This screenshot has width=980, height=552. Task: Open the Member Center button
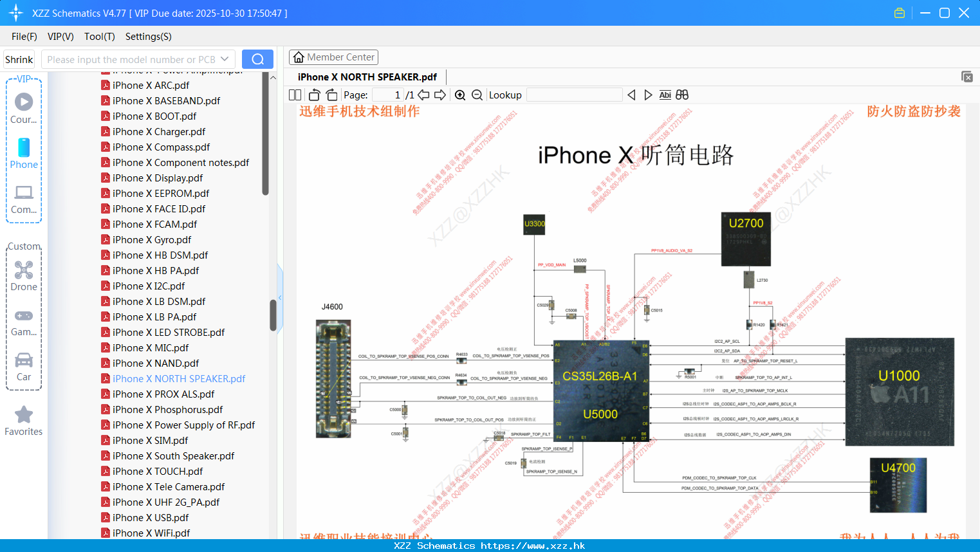coord(333,57)
